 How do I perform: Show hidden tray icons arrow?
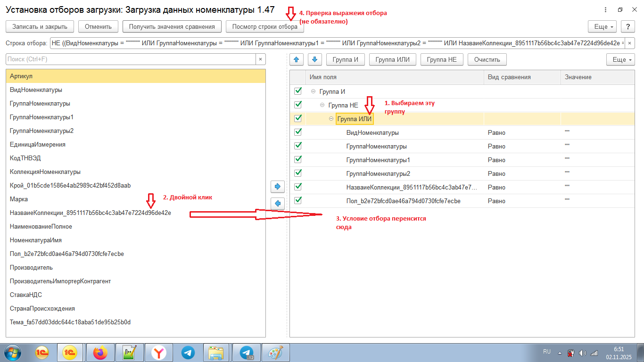(560, 353)
